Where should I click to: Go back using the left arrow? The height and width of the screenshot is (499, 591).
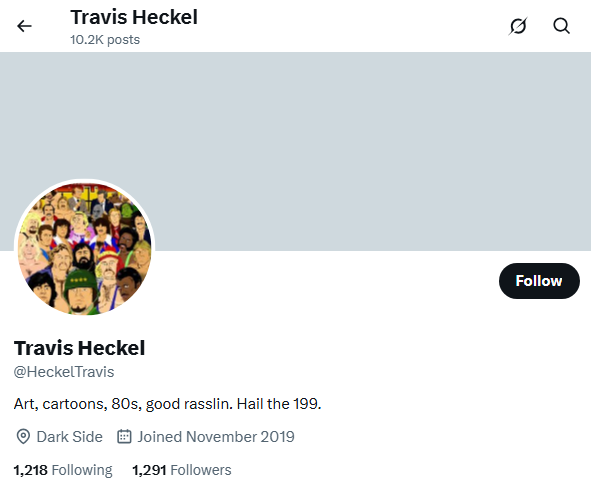pos(24,26)
